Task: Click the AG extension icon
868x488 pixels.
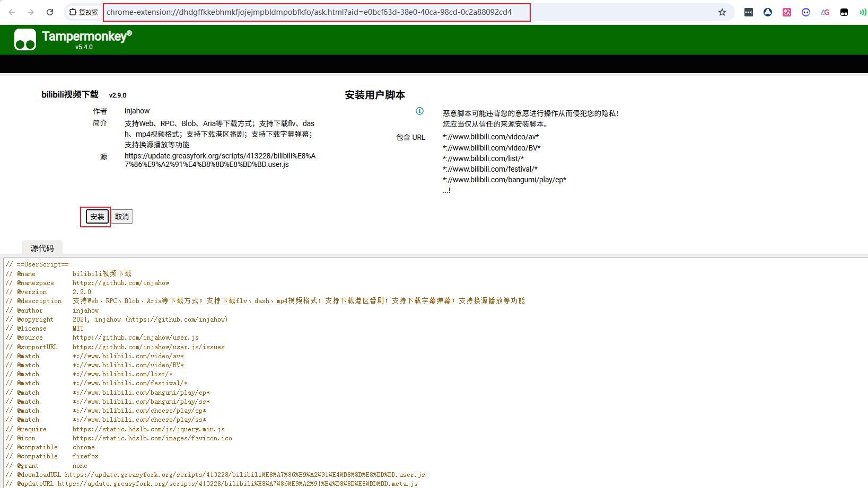Action: (x=825, y=12)
